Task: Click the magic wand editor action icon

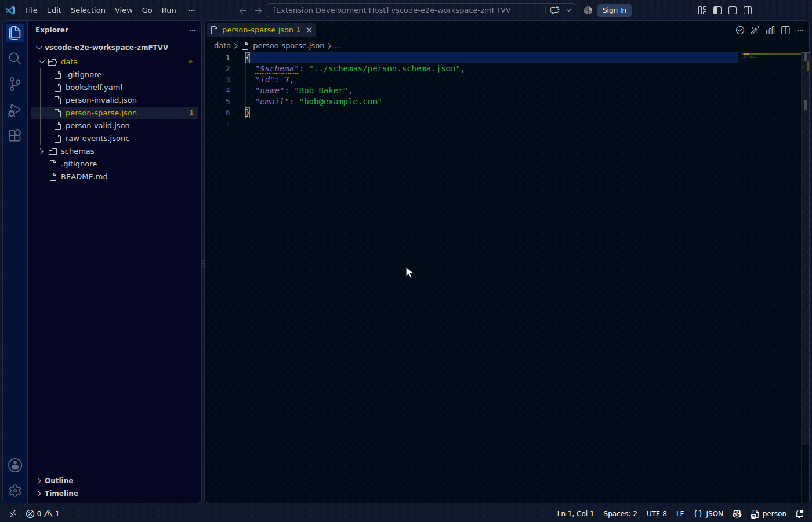Action: point(755,30)
